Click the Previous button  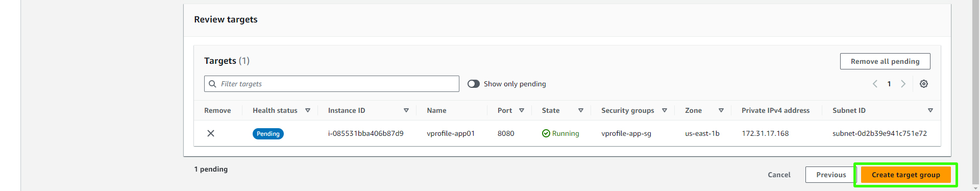click(x=831, y=175)
